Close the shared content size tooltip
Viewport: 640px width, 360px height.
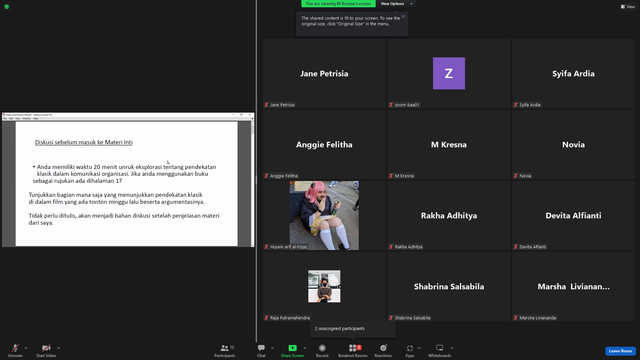403,16
